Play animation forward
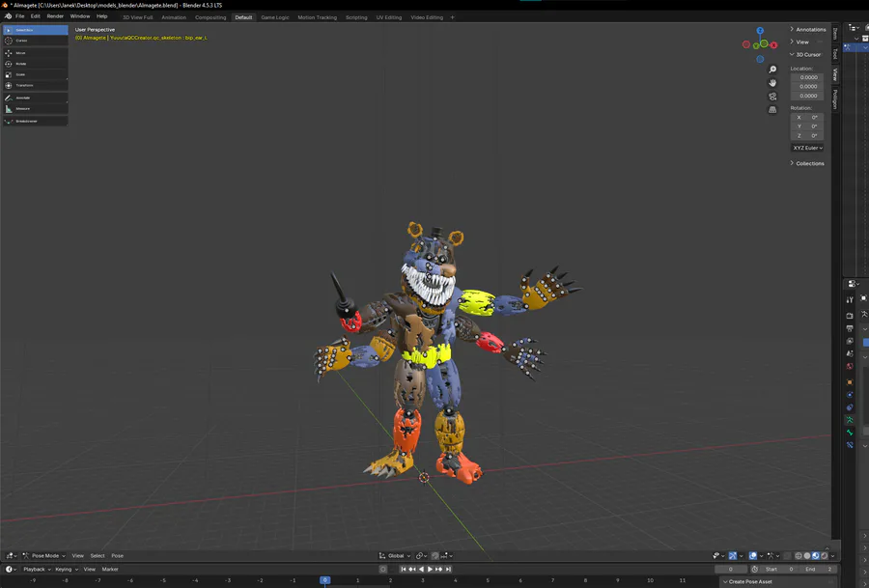869x588 pixels. (x=430, y=569)
